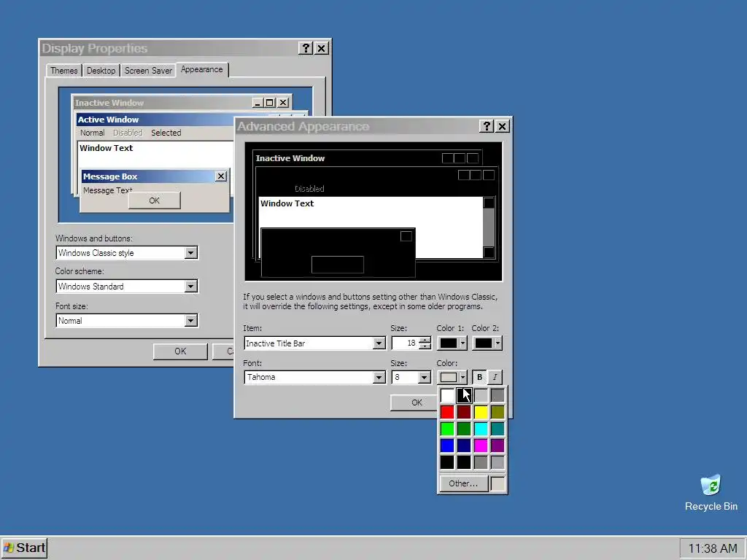Click Disabled menu text in Advanced Appearance preview
The image size is (747, 560).
point(309,189)
